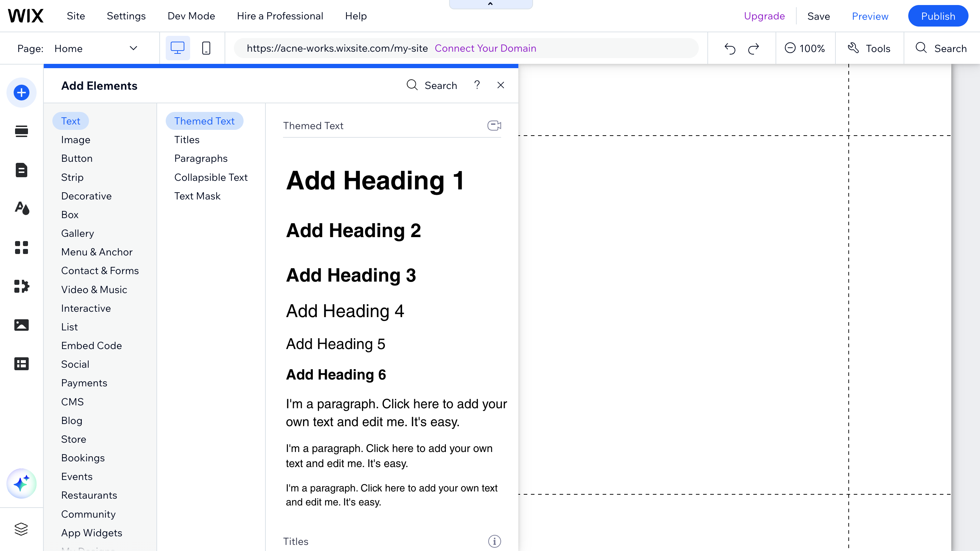Select the Text category
The image size is (980, 551).
pos(70,121)
